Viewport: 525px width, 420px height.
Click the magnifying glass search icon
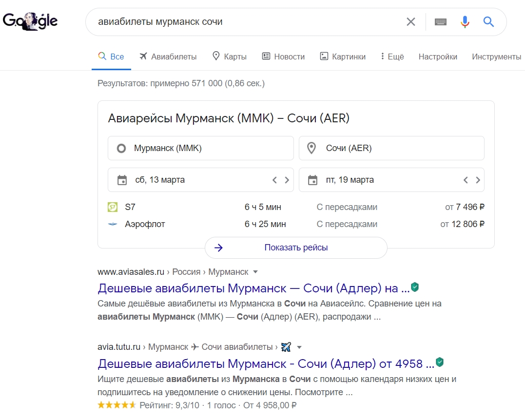pos(488,21)
